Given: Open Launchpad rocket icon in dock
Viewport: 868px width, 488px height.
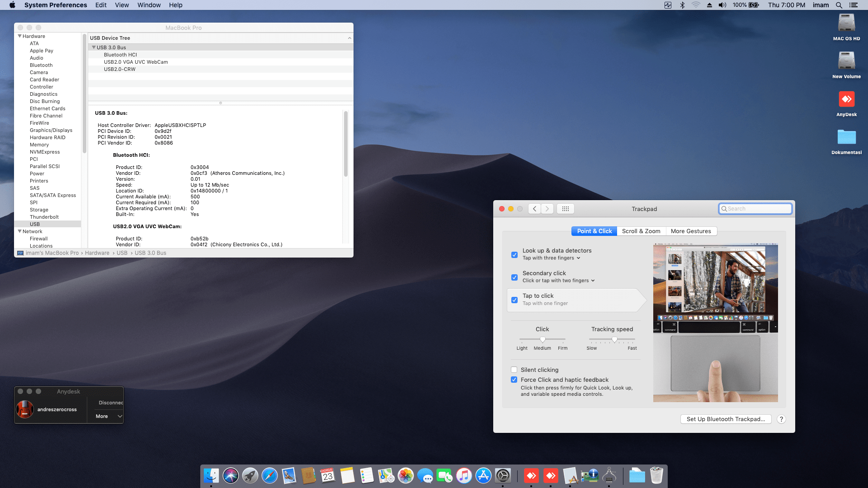Looking at the screenshot, I should click(x=250, y=475).
